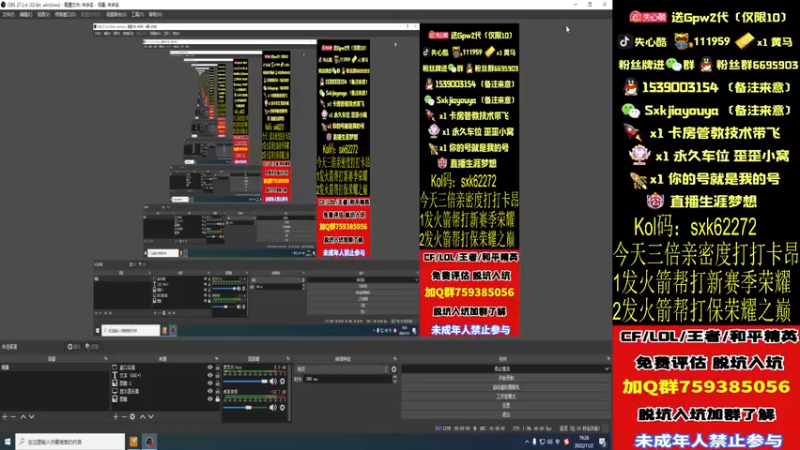This screenshot has height=450, width=800.
Task: Toggle lock on Display Capture source
Action: [217, 391]
